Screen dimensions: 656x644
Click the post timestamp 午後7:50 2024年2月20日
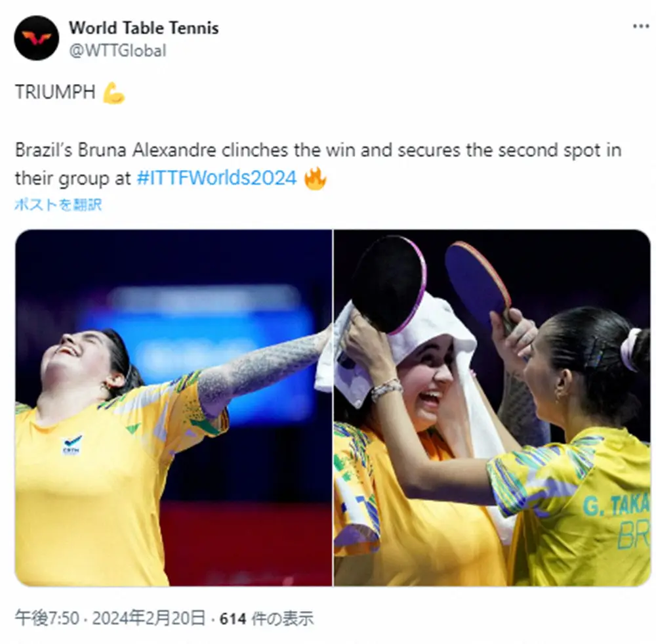click(110, 618)
